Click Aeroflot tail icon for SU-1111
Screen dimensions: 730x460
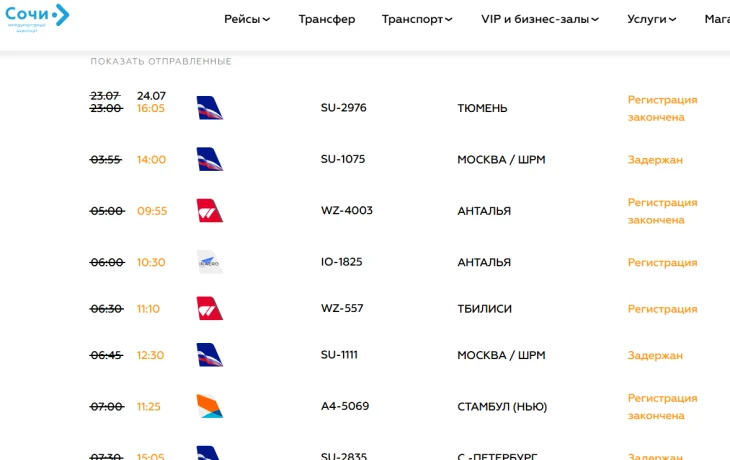pyautogui.click(x=210, y=355)
